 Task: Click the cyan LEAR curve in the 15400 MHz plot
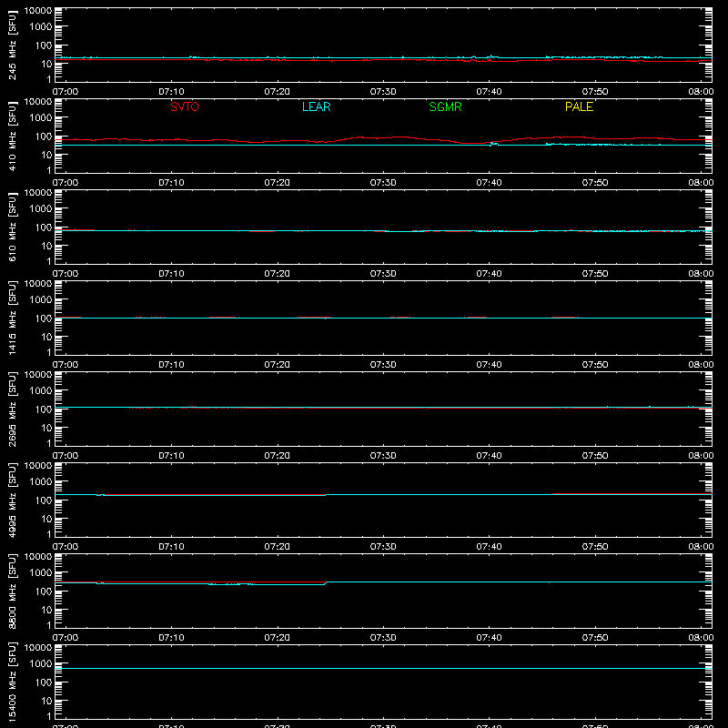tap(383, 669)
